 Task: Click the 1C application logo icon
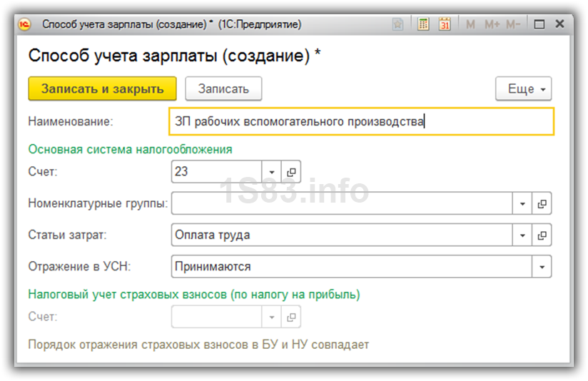coord(25,24)
